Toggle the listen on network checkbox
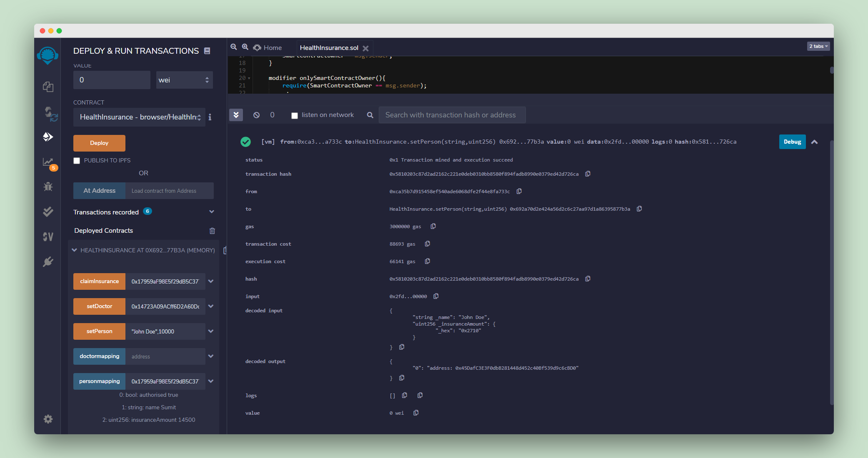Viewport: 868px width, 458px height. coord(295,115)
